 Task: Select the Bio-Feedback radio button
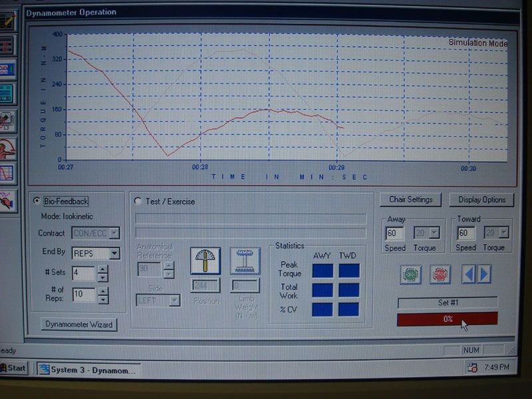coord(37,201)
